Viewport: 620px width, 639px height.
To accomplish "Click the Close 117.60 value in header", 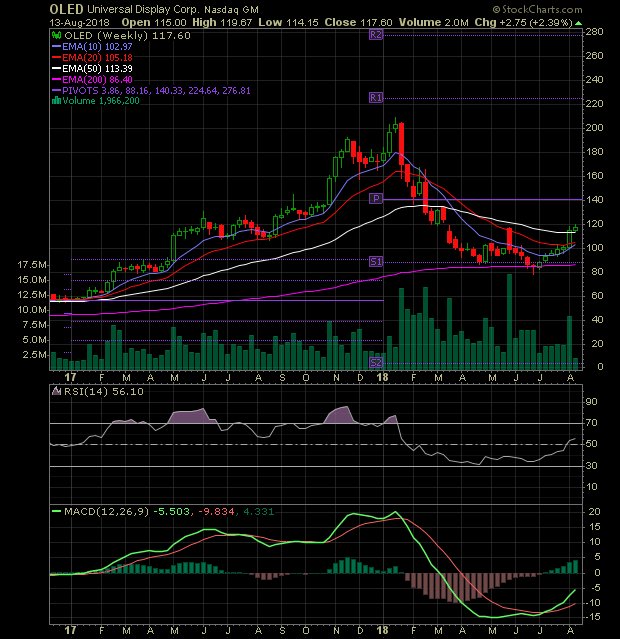I will 359,23.
